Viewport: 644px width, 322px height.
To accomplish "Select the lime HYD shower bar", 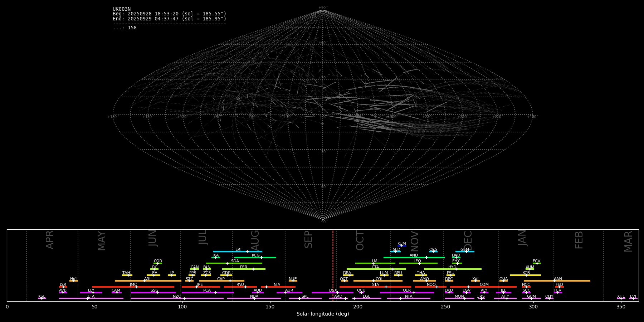I will tap(453, 269).
